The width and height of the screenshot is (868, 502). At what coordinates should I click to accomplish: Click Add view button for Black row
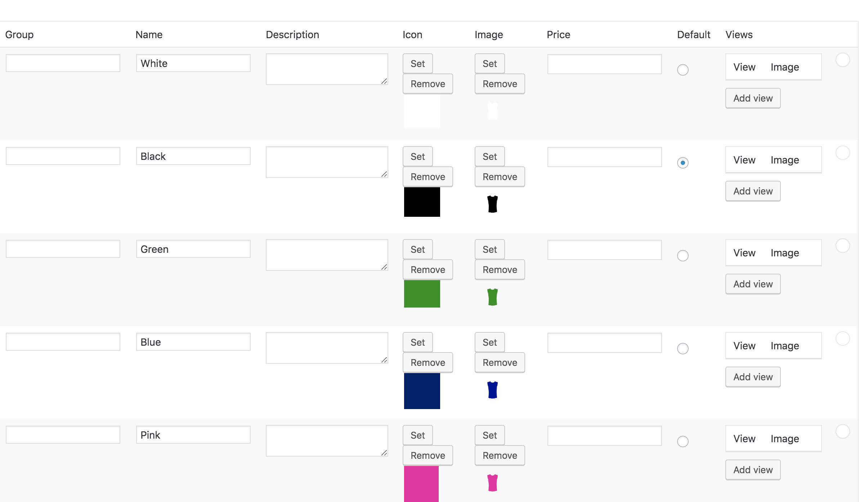[x=753, y=191]
